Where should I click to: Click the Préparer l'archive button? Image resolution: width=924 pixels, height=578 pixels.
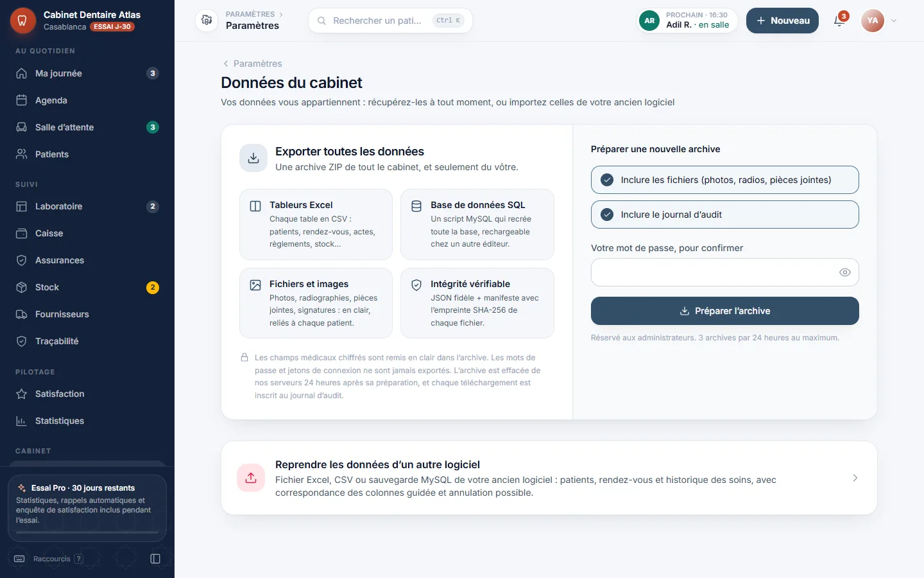(724, 311)
